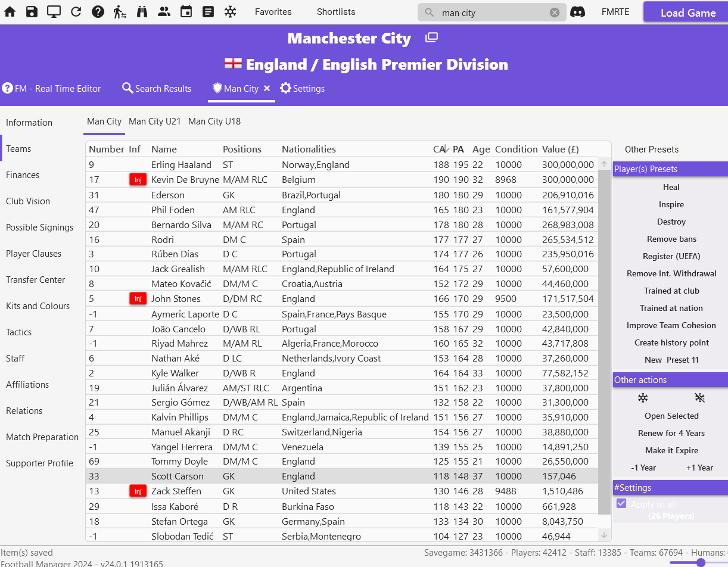Click the Inj badge for Kevin De Bruyne
Image resolution: width=728 pixels, height=567 pixels.
(x=138, y=179)
